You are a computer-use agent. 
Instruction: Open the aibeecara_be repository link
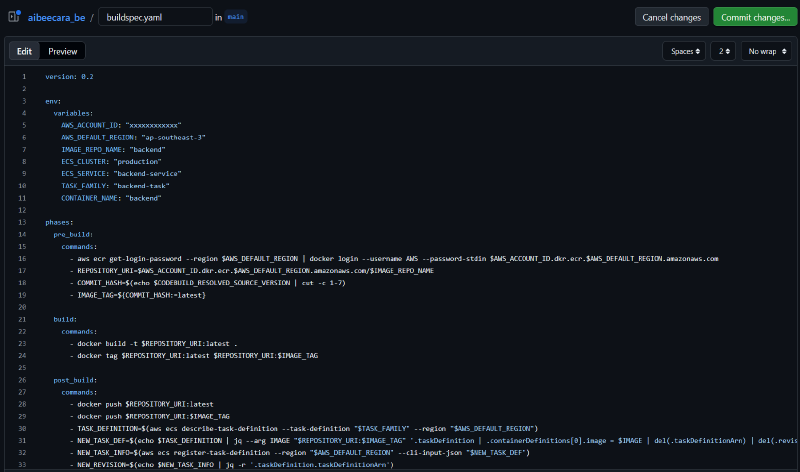click(x=56, y=17)
